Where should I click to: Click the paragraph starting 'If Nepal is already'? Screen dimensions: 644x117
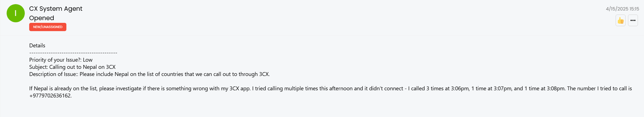pos(331,92)
